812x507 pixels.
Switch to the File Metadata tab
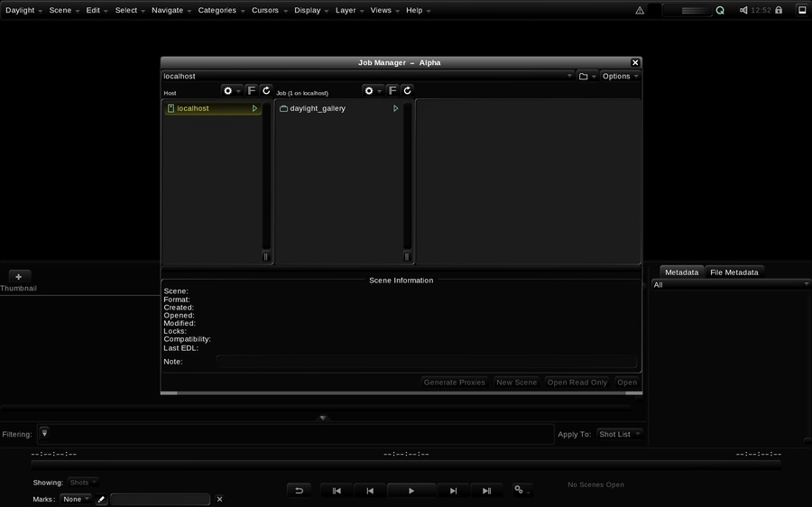coord(734,272)
